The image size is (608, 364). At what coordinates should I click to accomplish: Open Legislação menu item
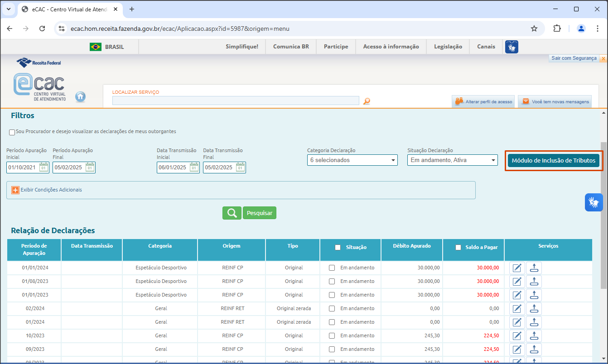tap(448, 47)
